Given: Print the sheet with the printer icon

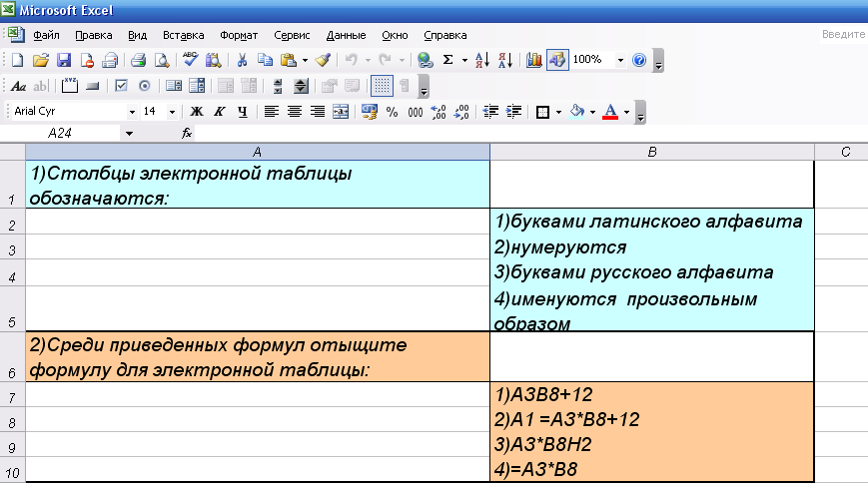Looking at the screenshot, I should [x=138, y=60].
